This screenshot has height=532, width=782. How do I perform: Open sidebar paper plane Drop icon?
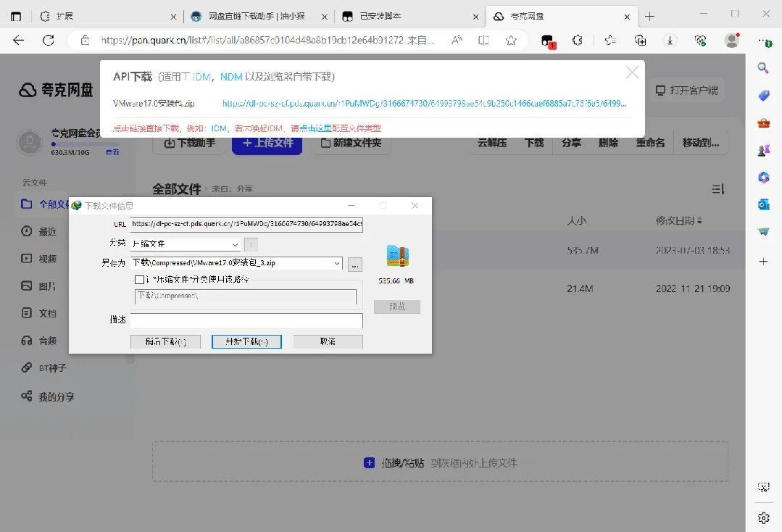tap(763, 231)
